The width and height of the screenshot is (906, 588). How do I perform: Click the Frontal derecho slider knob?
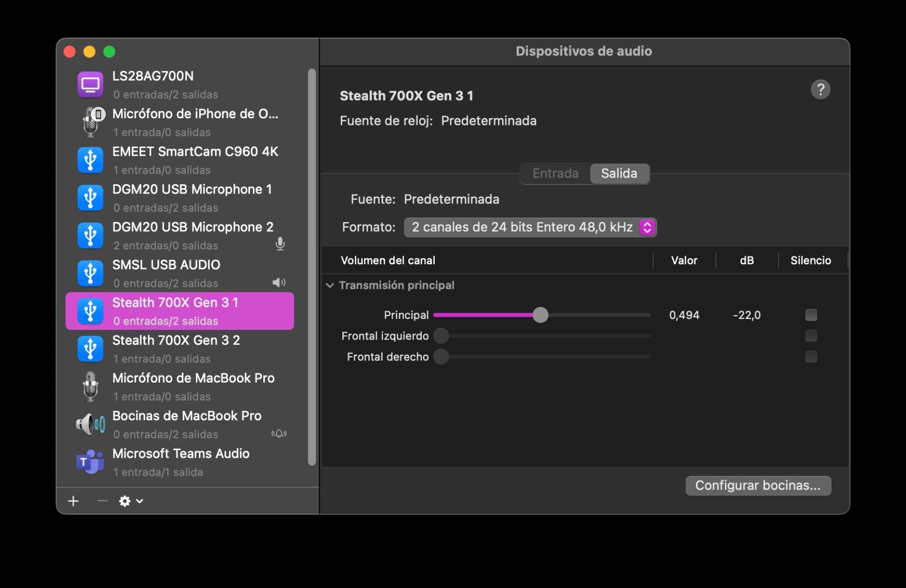coord(441,357)
